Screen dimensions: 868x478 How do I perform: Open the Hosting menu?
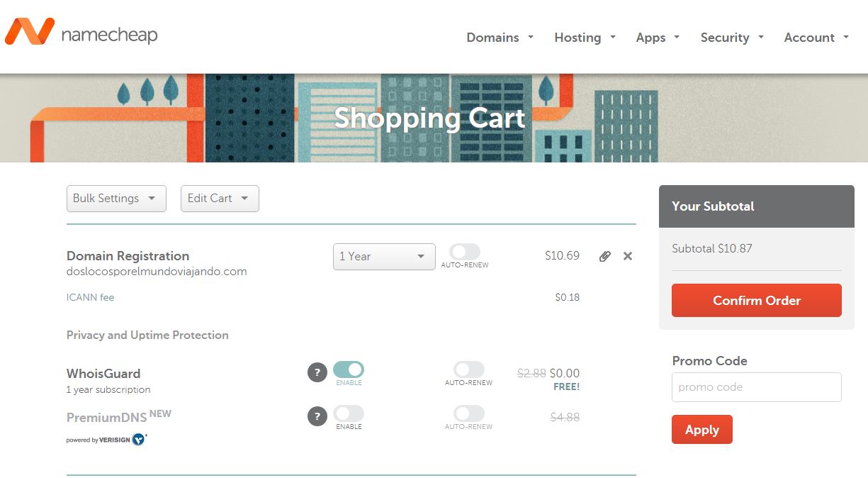[585, 38]
